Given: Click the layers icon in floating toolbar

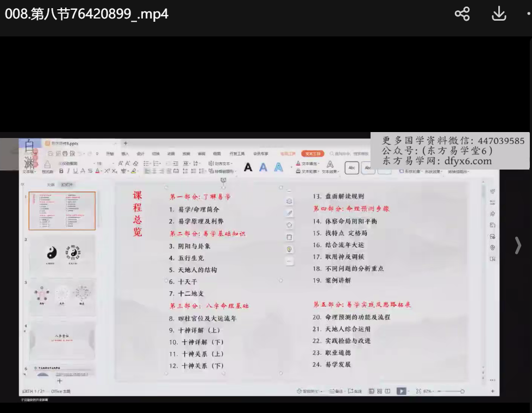Looking at the screenshot, I should coord(289,201).
